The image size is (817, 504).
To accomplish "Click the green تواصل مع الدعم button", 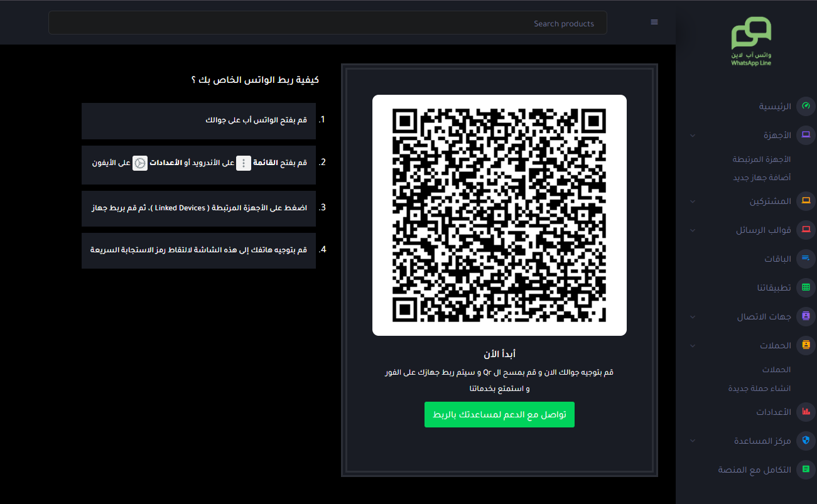I will 499,415.
